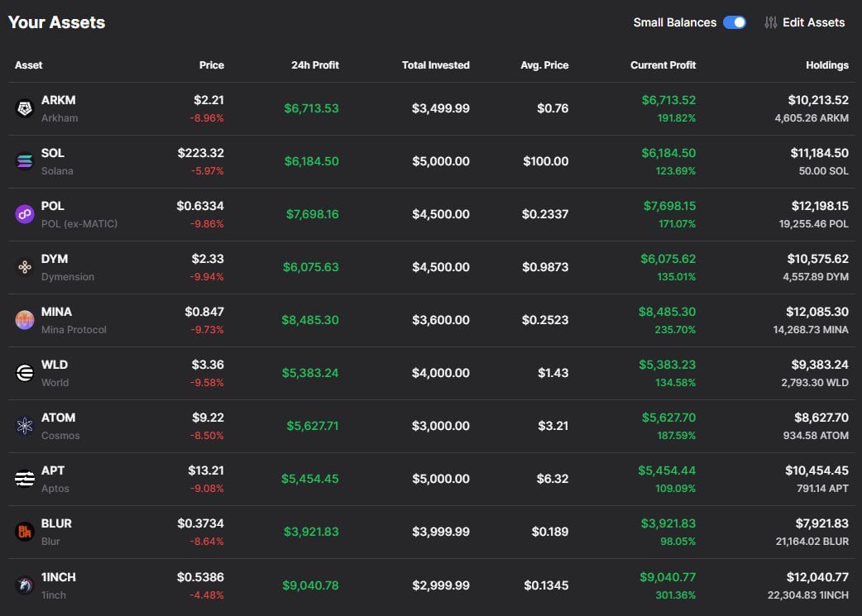The width and height of the screenshot is (862, 616).
Task: Click SOL price $223.32
Action: pyautogui.click(x=201, y=153)
